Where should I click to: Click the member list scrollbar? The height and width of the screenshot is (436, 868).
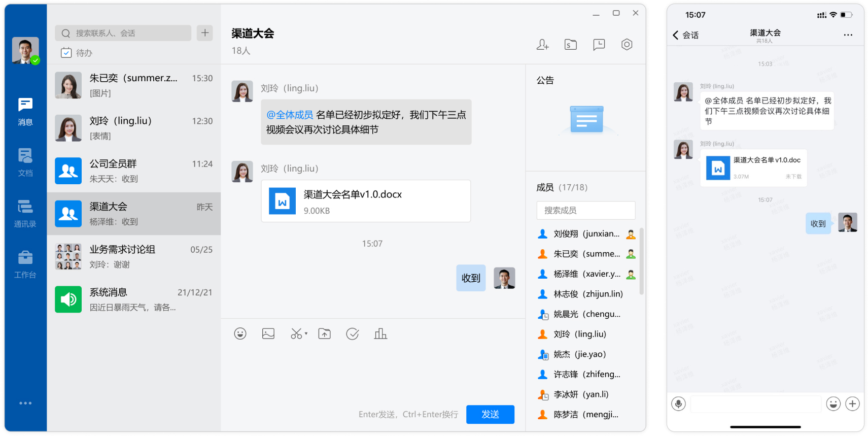(x=642, y=261)
